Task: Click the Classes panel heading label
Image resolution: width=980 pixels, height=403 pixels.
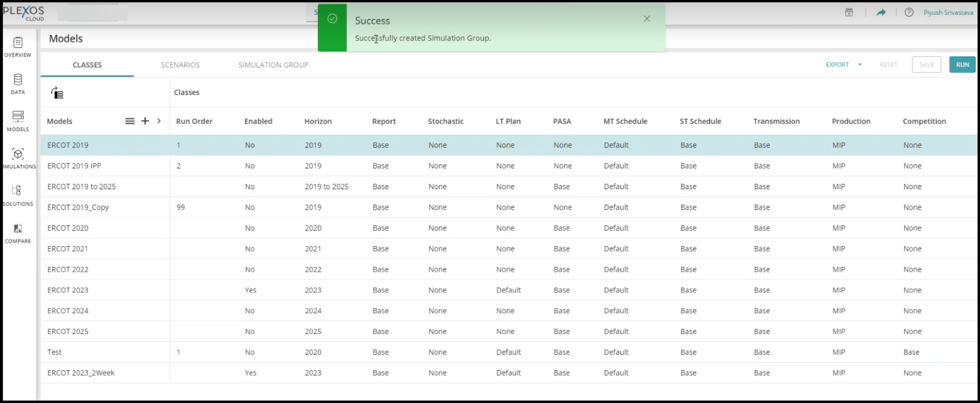Action: pos(187,92)
